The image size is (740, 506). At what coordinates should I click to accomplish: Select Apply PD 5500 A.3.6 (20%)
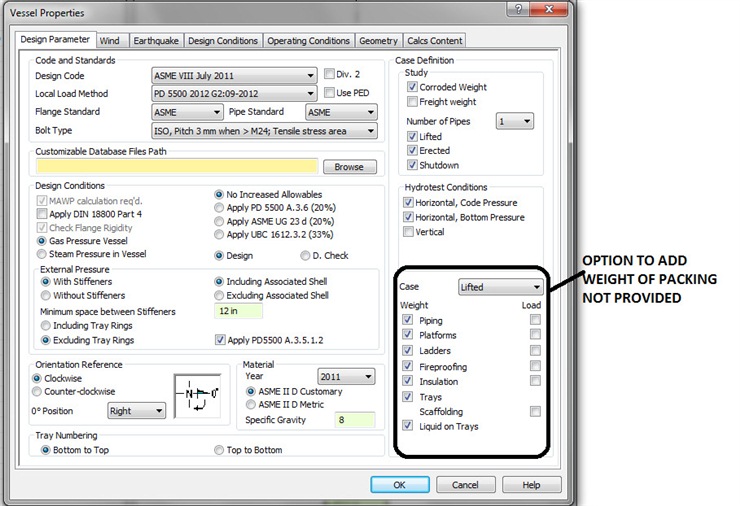click(219, 208)
